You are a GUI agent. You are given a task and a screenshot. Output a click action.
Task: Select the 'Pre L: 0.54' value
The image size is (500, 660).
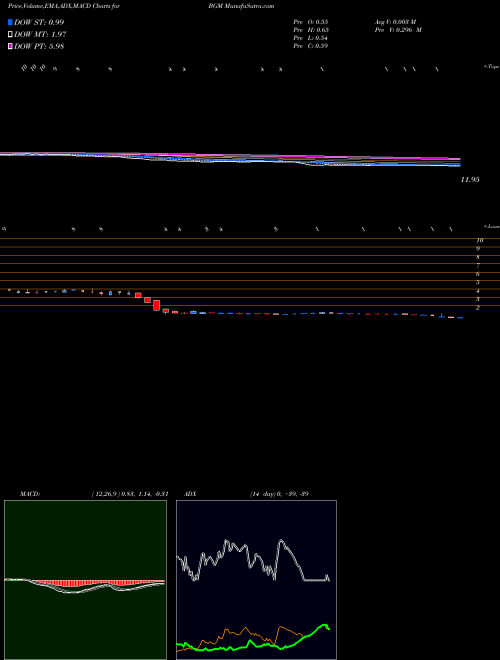[311, 38]
